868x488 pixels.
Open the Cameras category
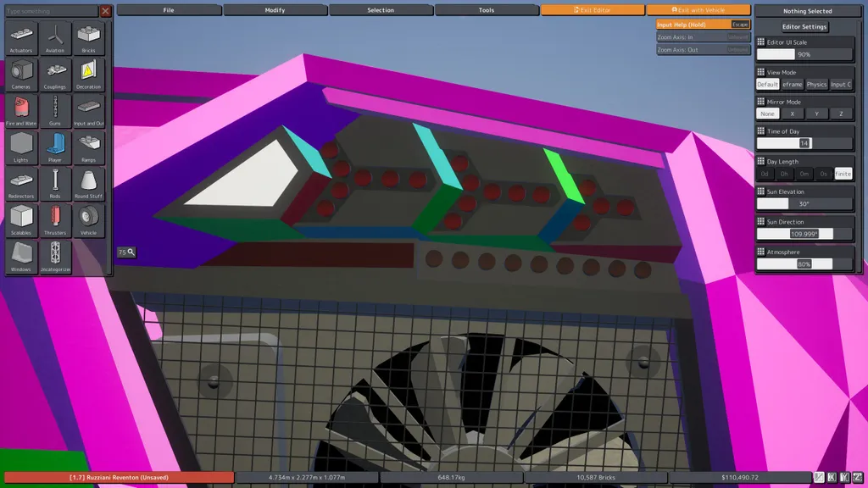coord(21,75)
